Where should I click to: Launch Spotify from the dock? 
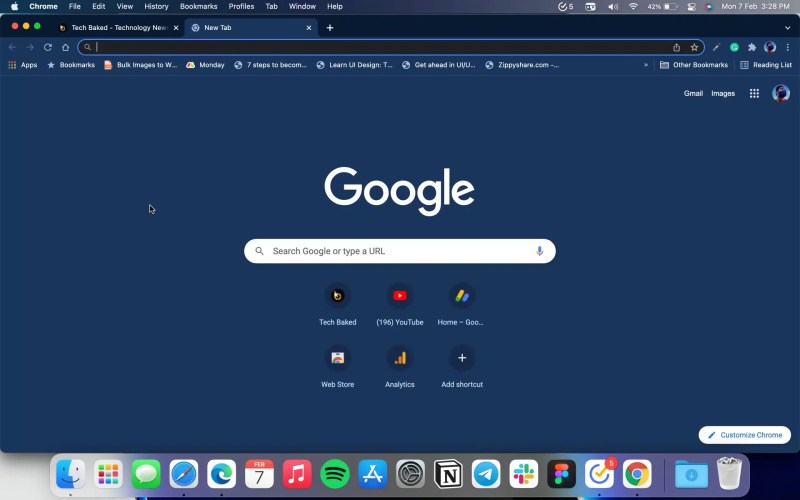click(335, 474)
